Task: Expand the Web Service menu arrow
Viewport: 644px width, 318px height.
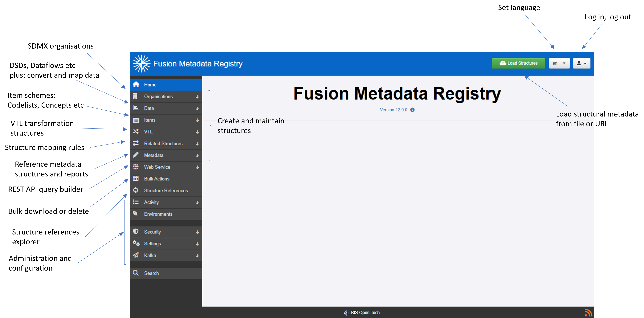Action: [x=197, y=167]
